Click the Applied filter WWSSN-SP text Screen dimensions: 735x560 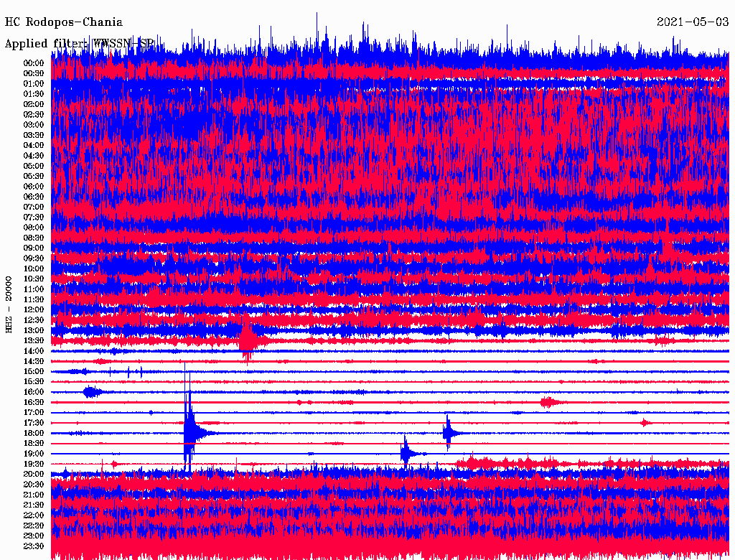pos(79,44)
